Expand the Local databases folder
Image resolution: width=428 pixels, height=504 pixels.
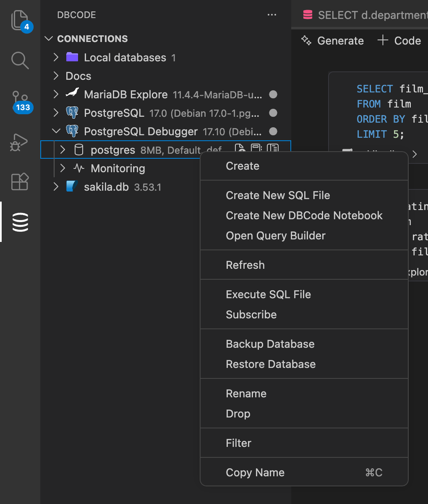(56, 57)
